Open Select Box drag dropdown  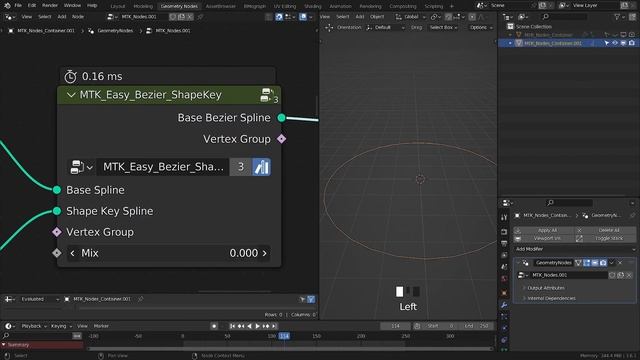[443, 27]
